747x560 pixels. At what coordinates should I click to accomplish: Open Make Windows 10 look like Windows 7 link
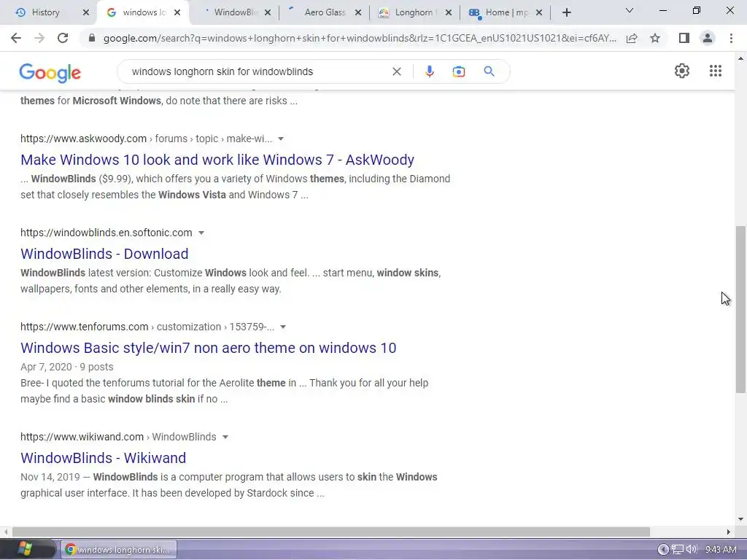pos(217,160)
